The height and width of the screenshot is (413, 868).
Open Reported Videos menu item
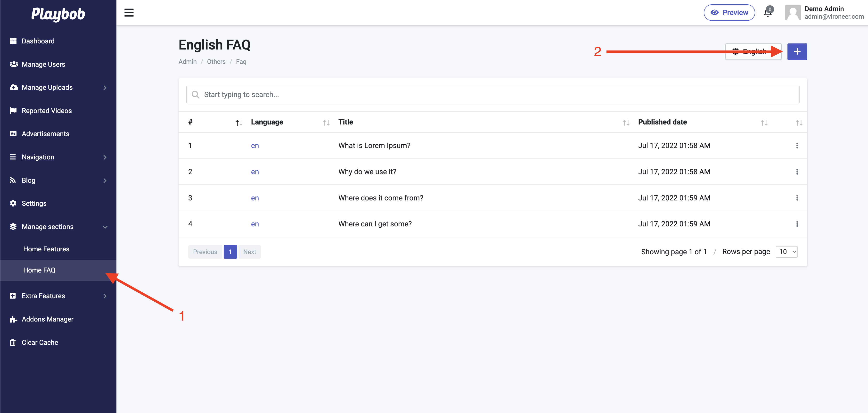(47, 111)
